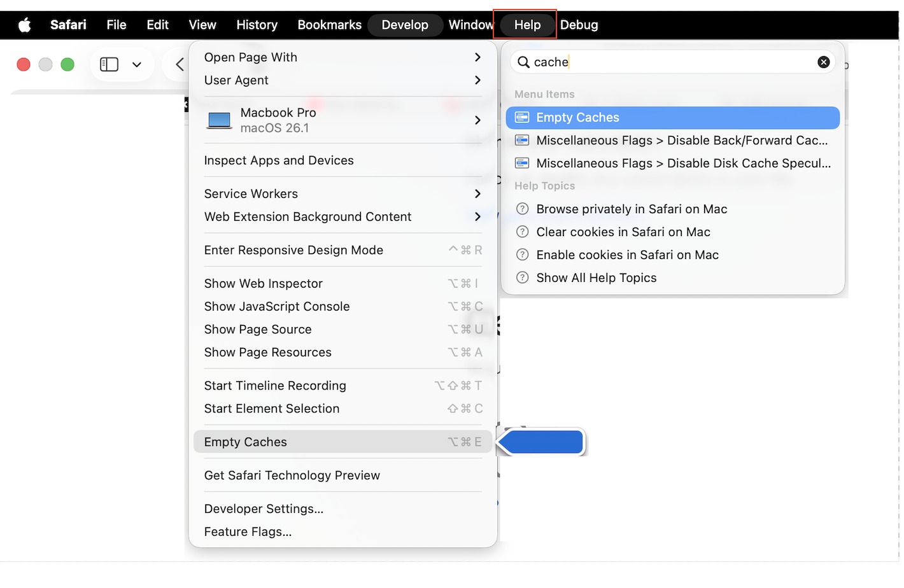Click the magnifying glass search icon
Image resolution: width=904 pixels, height=588 pixels.
(523, 62)
